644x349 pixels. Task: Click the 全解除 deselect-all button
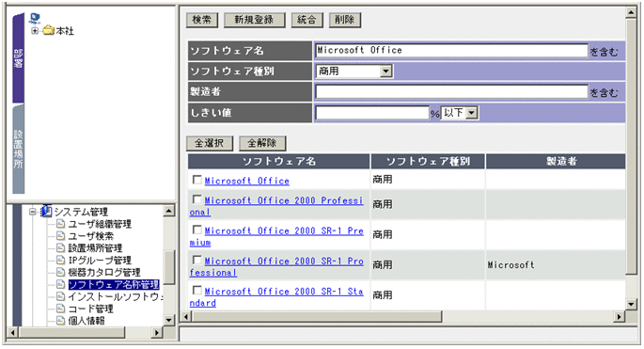262,143
